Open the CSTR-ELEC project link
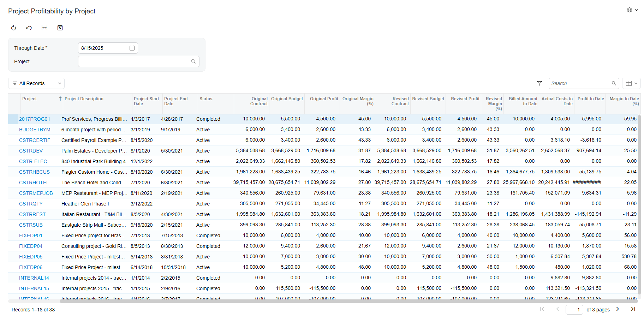The image size is (644, 316). click(x=33, y=161)
